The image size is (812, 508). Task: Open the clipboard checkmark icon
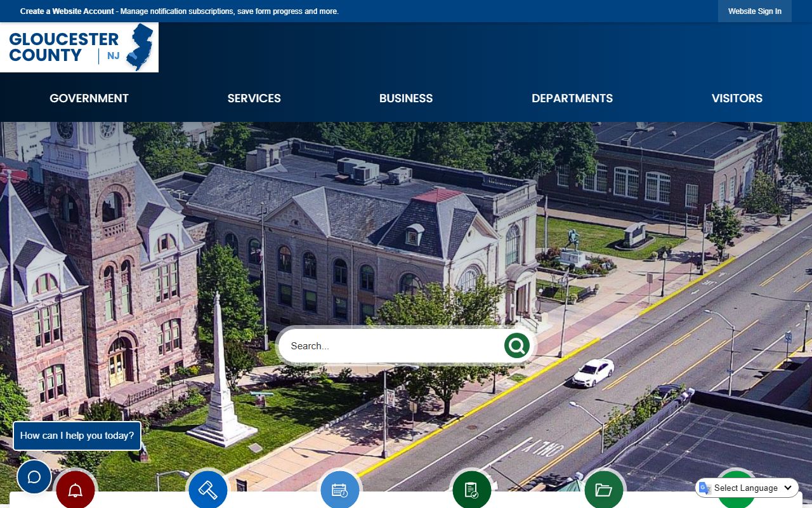click(472, 490)
